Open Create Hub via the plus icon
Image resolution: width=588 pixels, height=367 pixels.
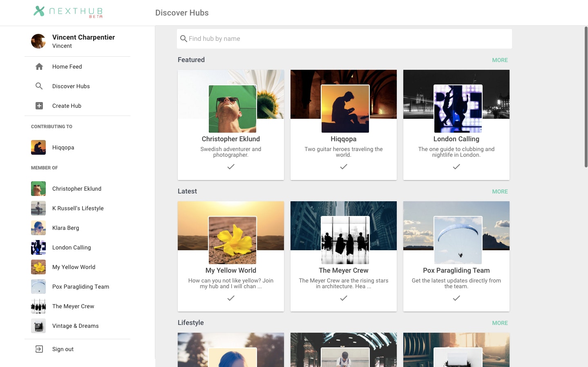click(x=39, y=105)
